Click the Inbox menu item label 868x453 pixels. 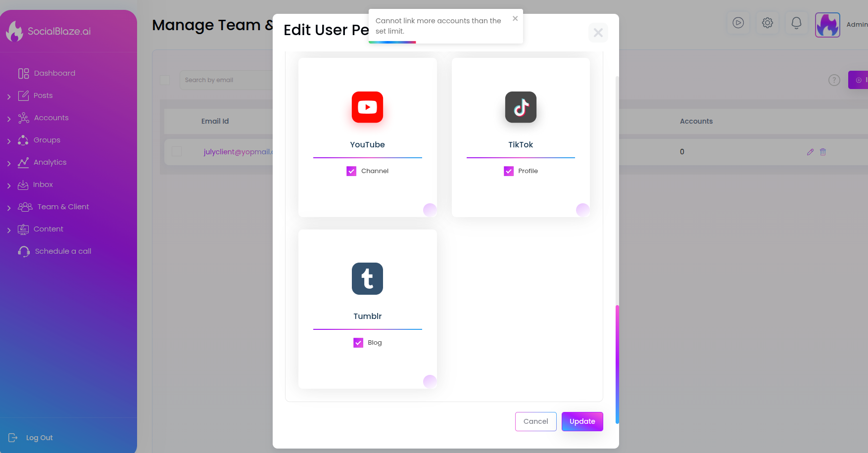point(43,184)
